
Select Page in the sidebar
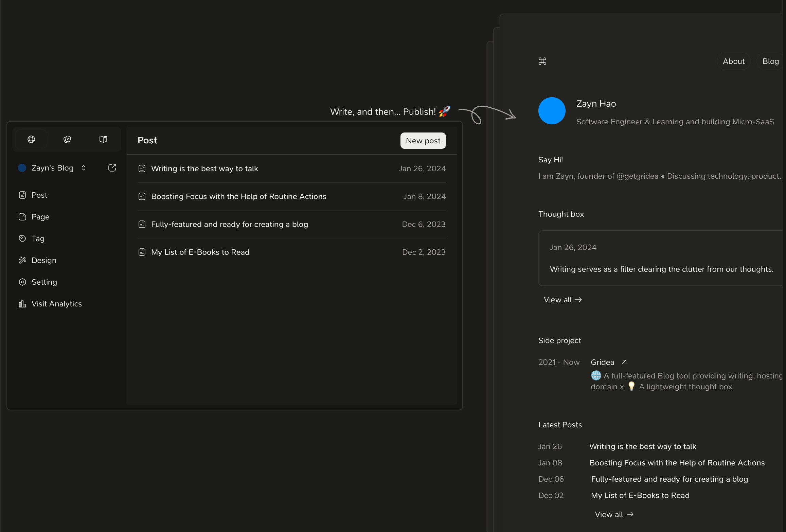[40, 217]
